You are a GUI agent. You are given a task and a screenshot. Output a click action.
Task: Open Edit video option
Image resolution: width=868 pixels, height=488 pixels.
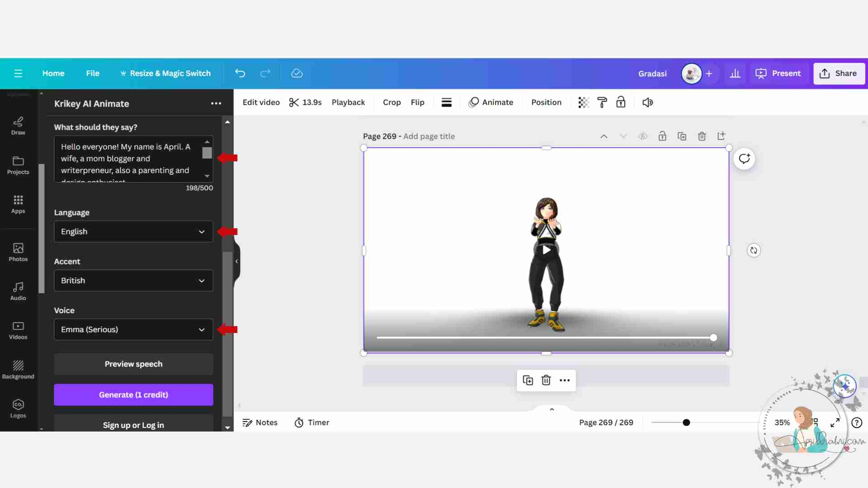coord(261,102)
